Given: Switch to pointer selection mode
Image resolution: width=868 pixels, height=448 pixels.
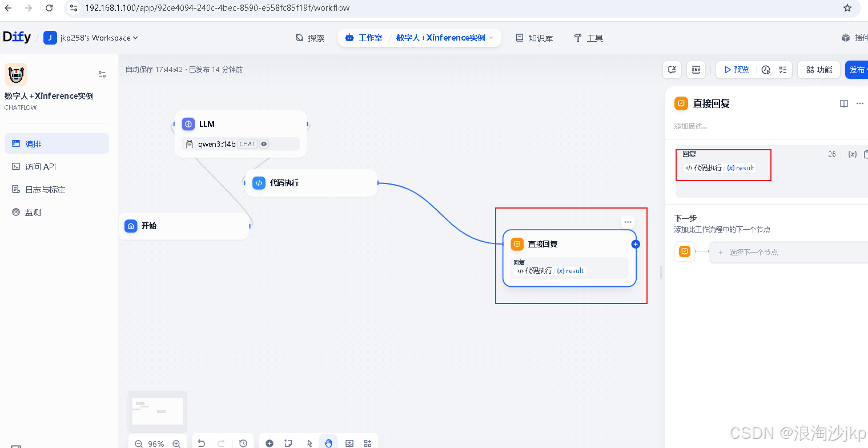Looking at the screenshot, I should pos(310,443).
